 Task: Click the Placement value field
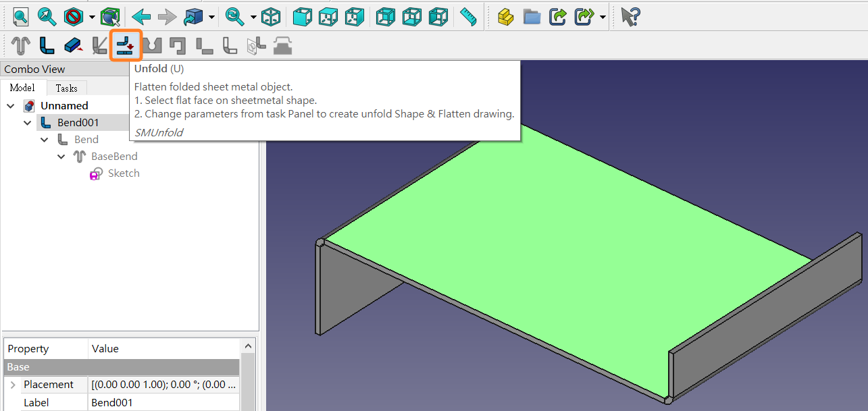[x=164, y=385]
